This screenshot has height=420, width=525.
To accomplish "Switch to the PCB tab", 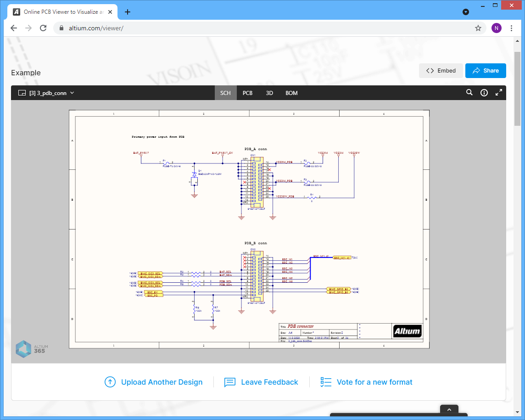I will click(x=247, y=93).
